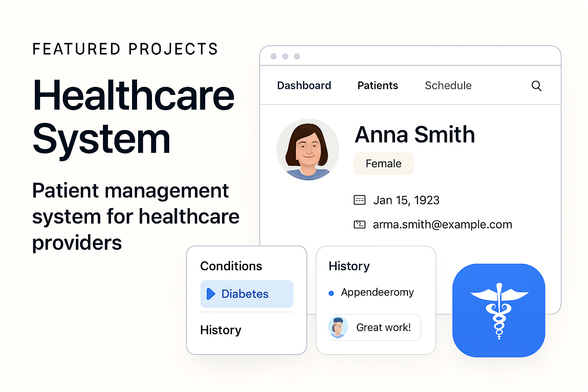Collapse the History card
Screen dimensions: 588x392
349,266
